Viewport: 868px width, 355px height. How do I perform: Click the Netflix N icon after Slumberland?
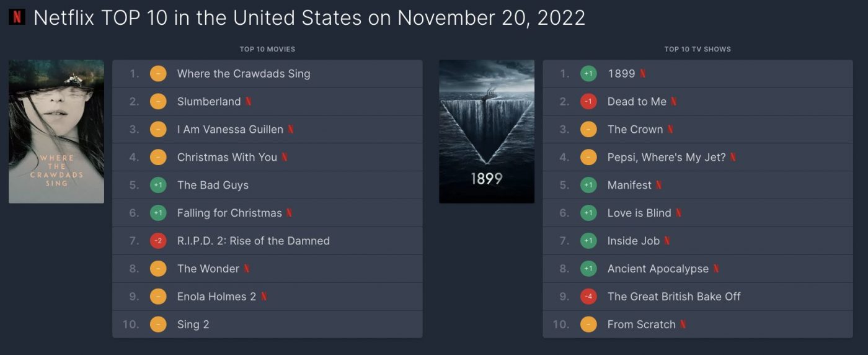pos(249,102)
